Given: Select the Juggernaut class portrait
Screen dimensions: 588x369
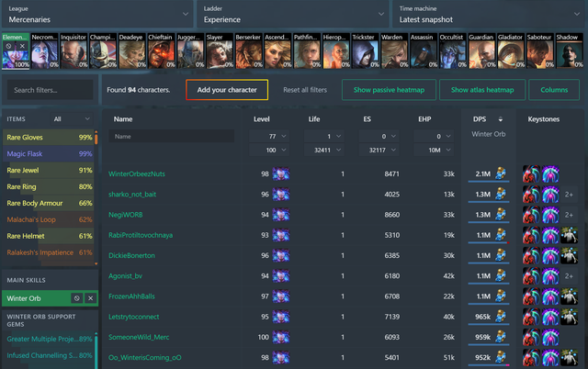Looking at the screenshot, I should coord(190,51).
